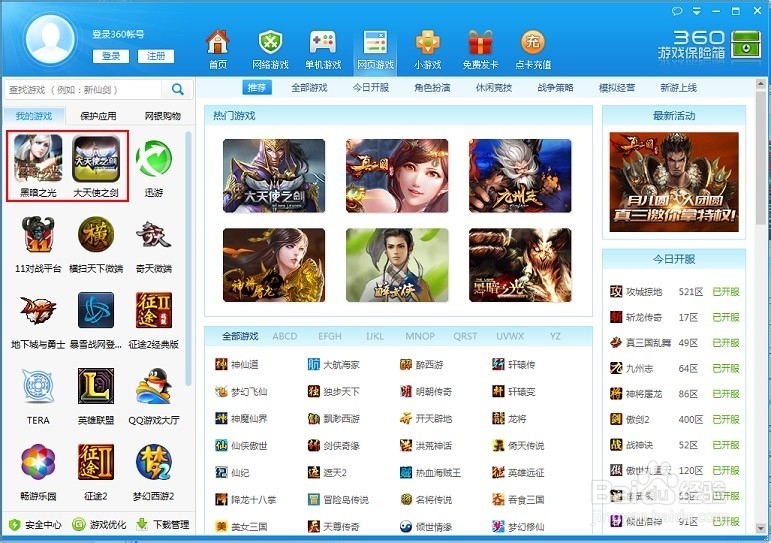Launch 英雄联盟 icon
The width and height of the screenshot is (771, 543).
(96, 386)
